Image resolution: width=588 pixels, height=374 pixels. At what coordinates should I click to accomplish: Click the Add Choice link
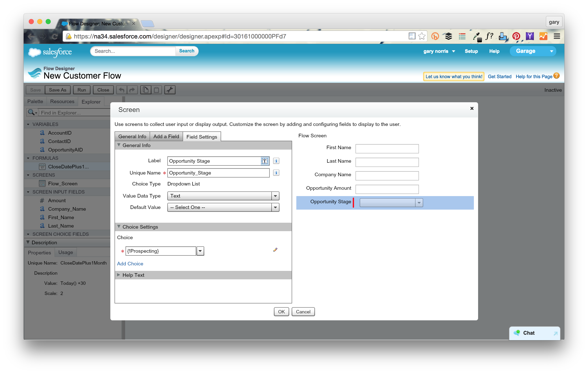pyautogui.click(x=130, y=264)
